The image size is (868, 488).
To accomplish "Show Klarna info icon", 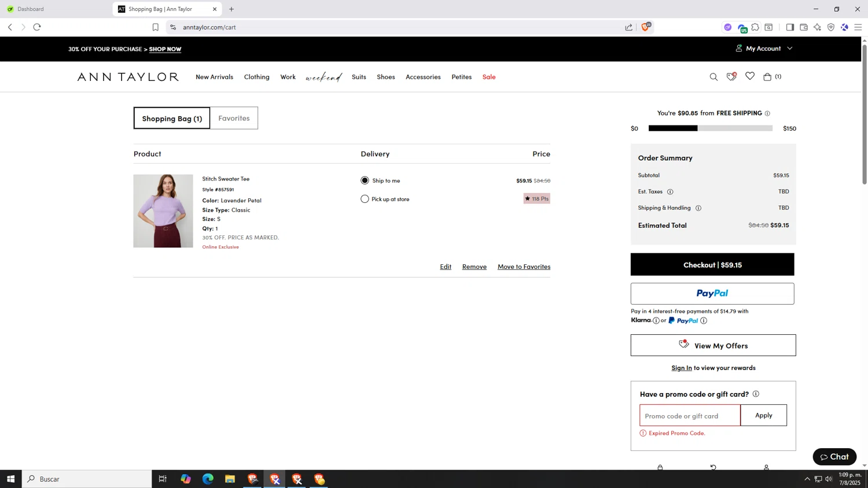I will tap(656, 320).
